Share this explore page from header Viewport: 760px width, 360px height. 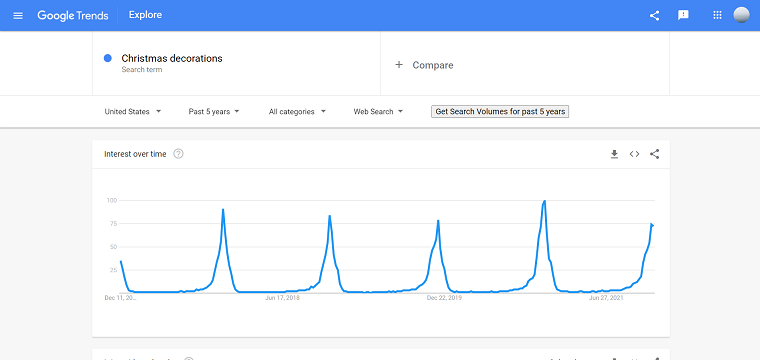[654, 16]
